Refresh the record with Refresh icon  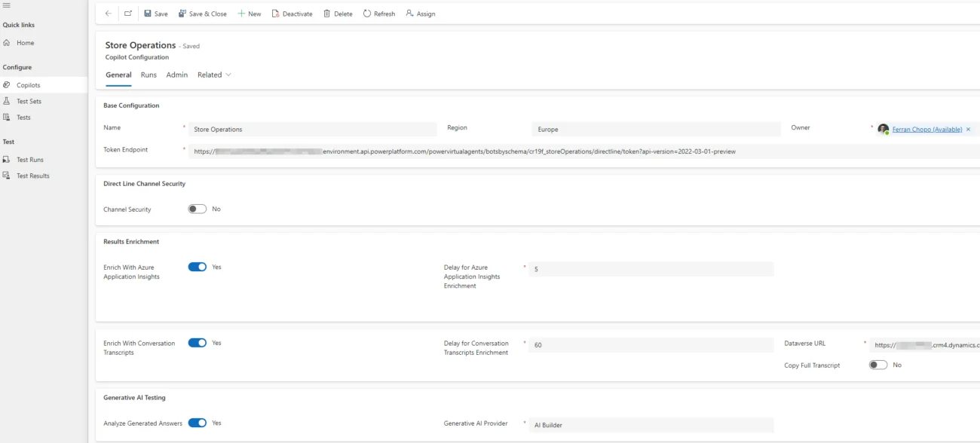click(367, 14)
